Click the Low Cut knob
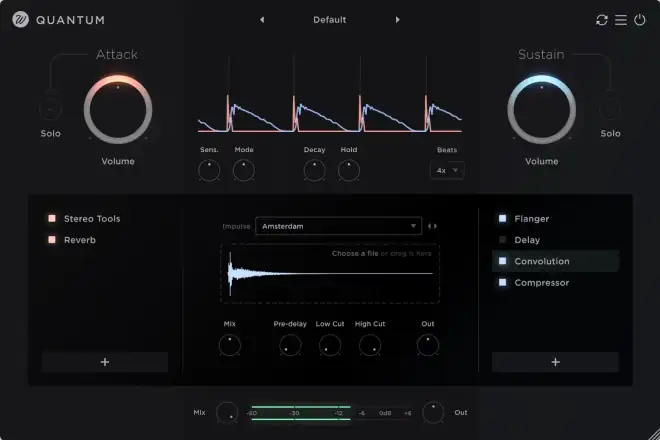Screen dimensions: 660x440 tap(330, 345)
